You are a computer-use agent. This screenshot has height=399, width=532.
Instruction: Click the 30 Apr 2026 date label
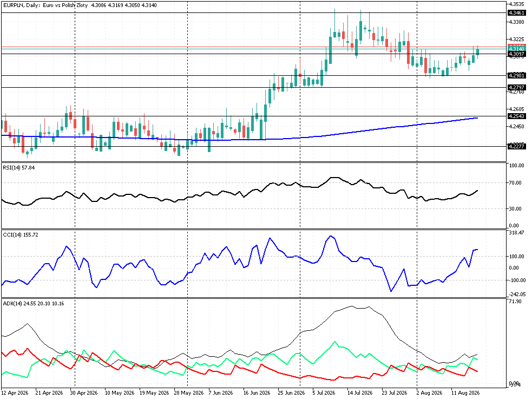tap(83, 393)
